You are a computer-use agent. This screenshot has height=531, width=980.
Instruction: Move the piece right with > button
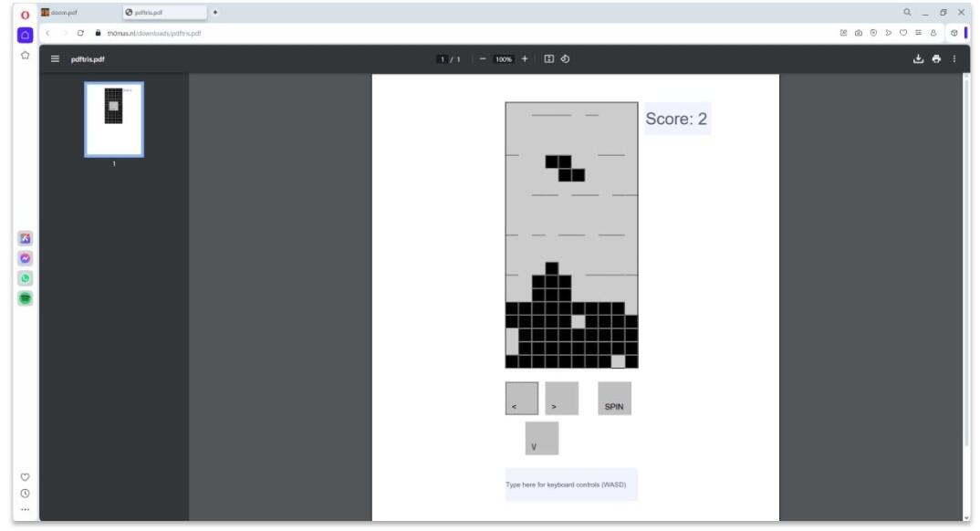562,399
